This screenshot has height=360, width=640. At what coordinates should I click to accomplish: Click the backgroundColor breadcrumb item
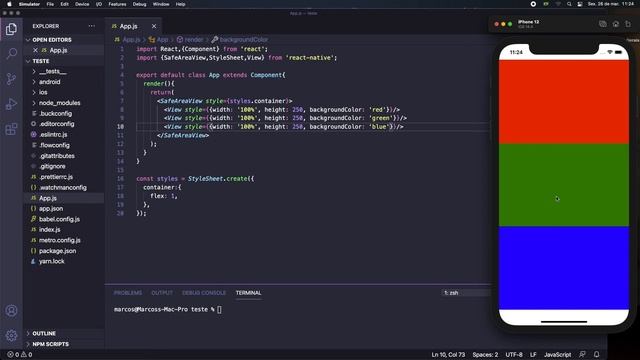click(x=240, y=40)
